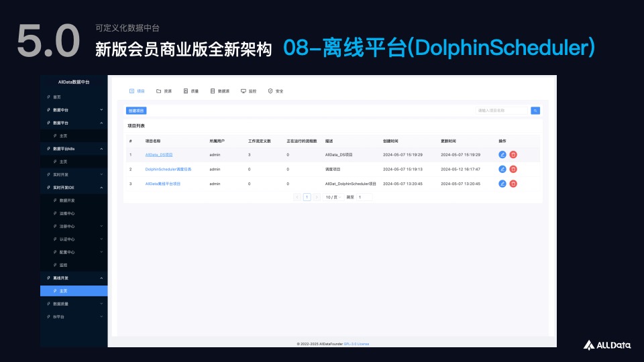Viewport: 644px width, 362px height.
Task: Click the AllData数据中台 sidebar title
Action: (x=74, y=82)
